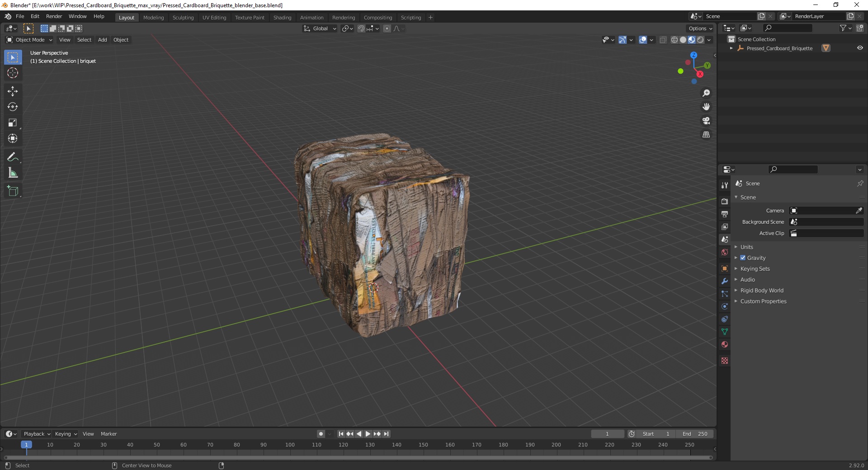Activate the Scale tool
The width and height of the screenshot is (868, 470).
[x=13, y=123]
